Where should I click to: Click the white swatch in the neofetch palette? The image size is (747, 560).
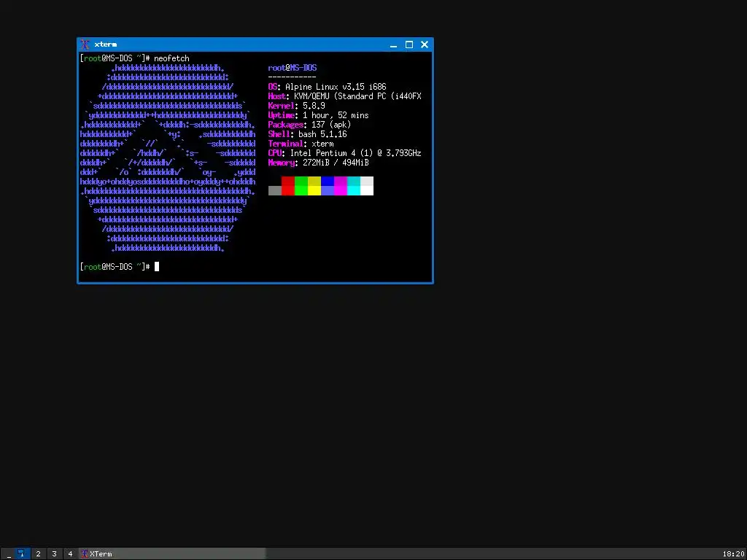point(367,190)
